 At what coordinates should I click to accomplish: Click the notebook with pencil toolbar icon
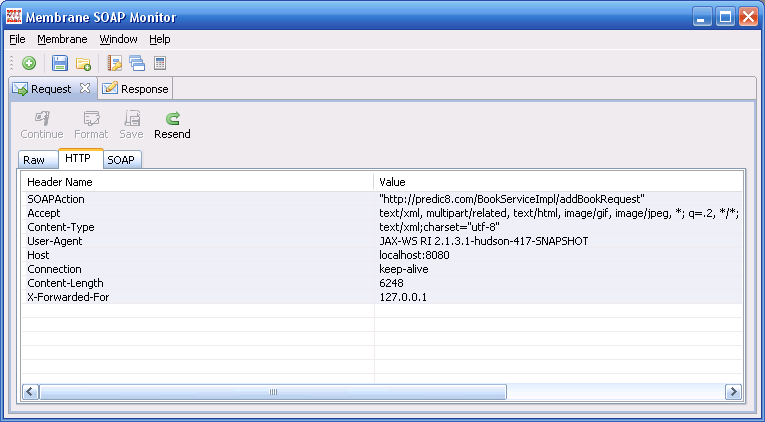click(114, 63)
